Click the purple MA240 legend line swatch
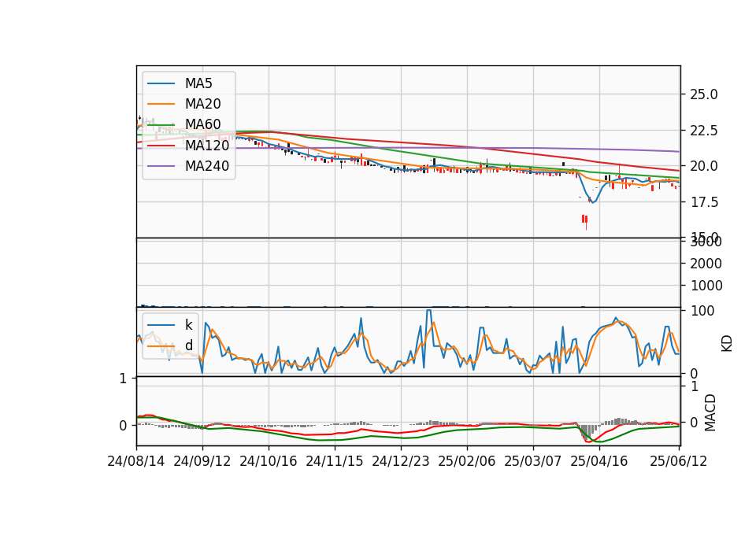756x543 pixels. [161, 166]
